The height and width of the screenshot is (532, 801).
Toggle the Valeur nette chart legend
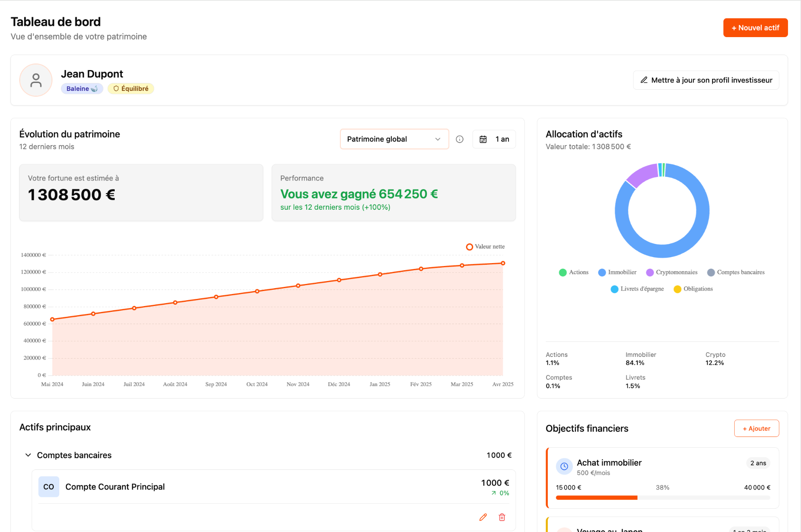coord(485,246)
